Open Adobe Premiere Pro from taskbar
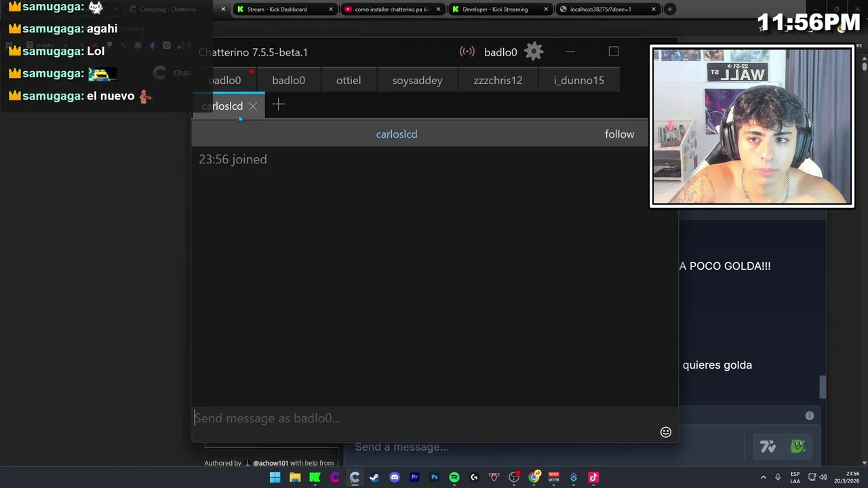The height and width of the screenshot is (488, 868). [414, 477]
